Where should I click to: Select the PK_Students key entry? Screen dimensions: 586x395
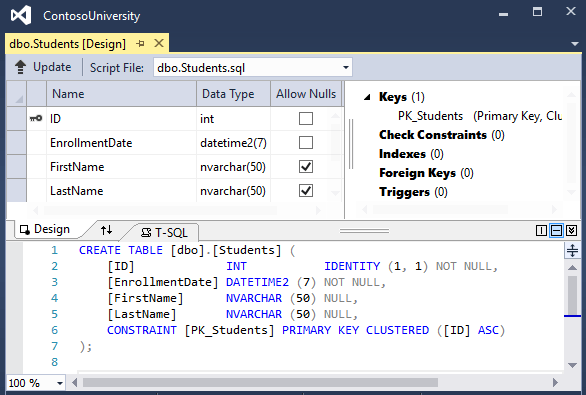(479, 116)
